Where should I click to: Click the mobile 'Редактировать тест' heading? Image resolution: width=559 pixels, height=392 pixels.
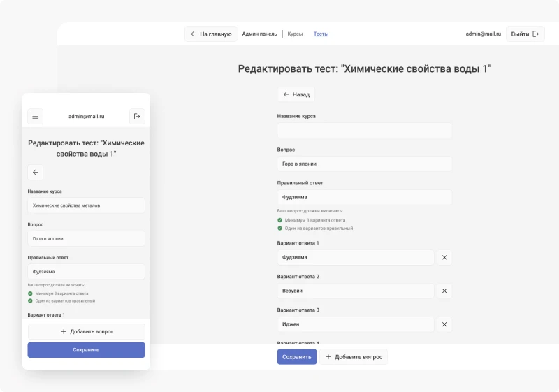coord(86,148)
